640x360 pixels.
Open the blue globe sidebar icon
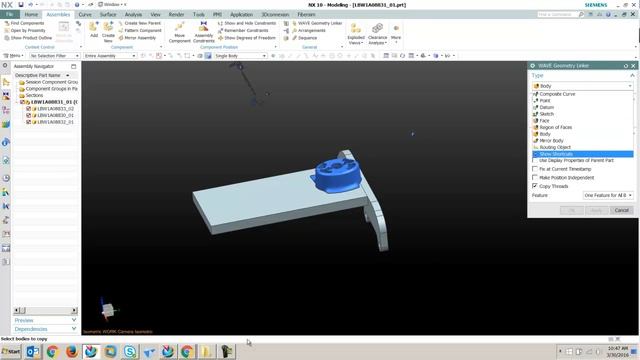pyautogui.click(x=6, y=142)
